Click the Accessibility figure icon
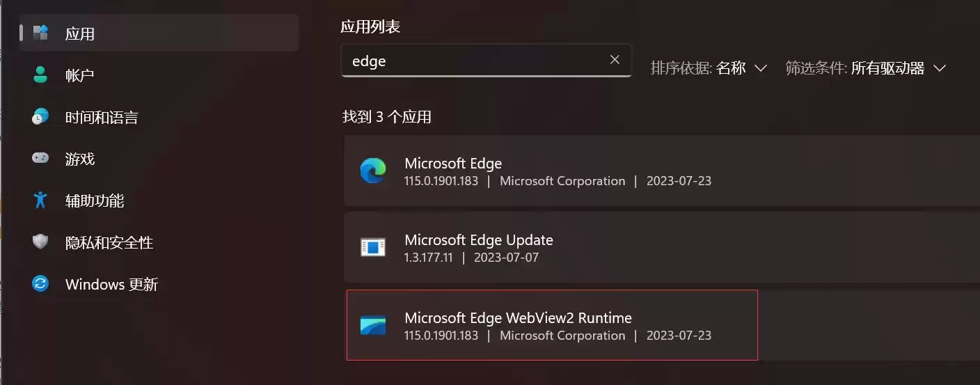Viewport: 980px width, 385px height. 40,201
